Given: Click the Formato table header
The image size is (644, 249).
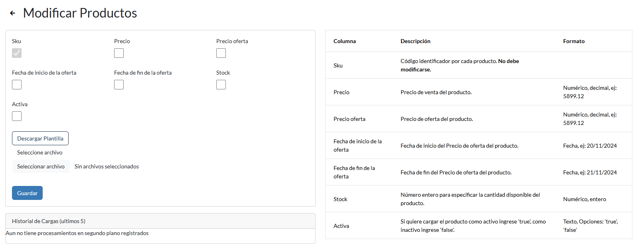Looking at the screenshot, I should [574, 41].
